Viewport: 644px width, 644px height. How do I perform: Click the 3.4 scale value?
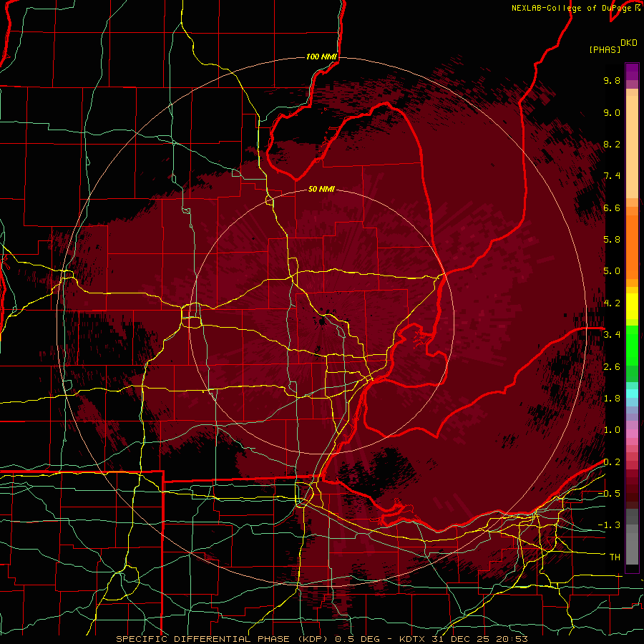612,335
